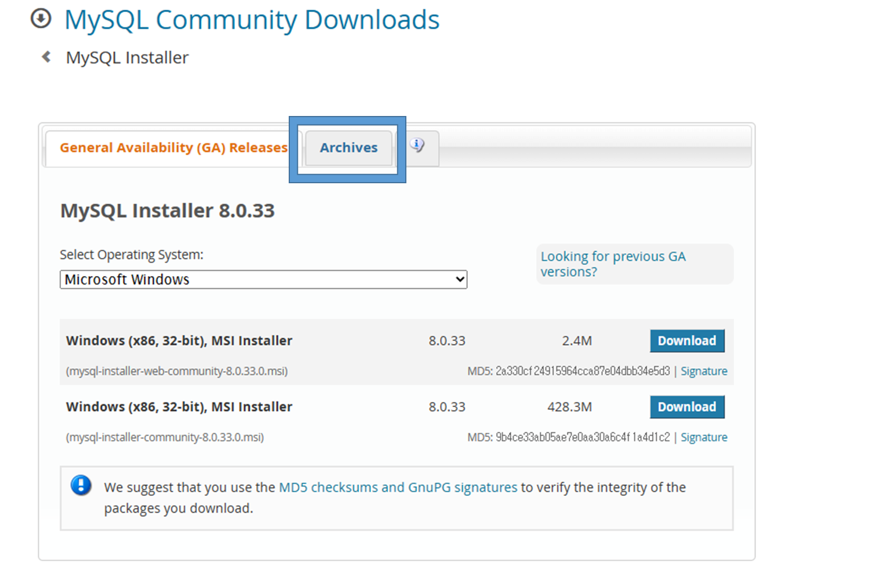Viewport: 887px width, 588px height.
Task: Expand the Select Operating System dropdown
Action: pyautogui.click(x=263, y=280)
